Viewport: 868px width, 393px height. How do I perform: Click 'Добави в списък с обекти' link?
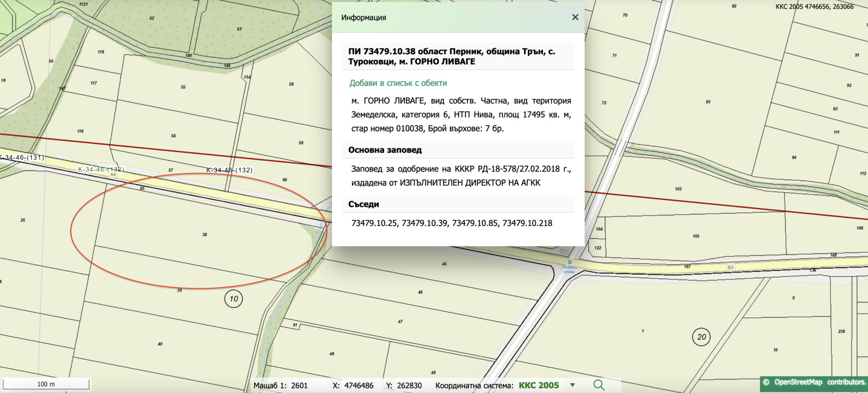[398, 83]
